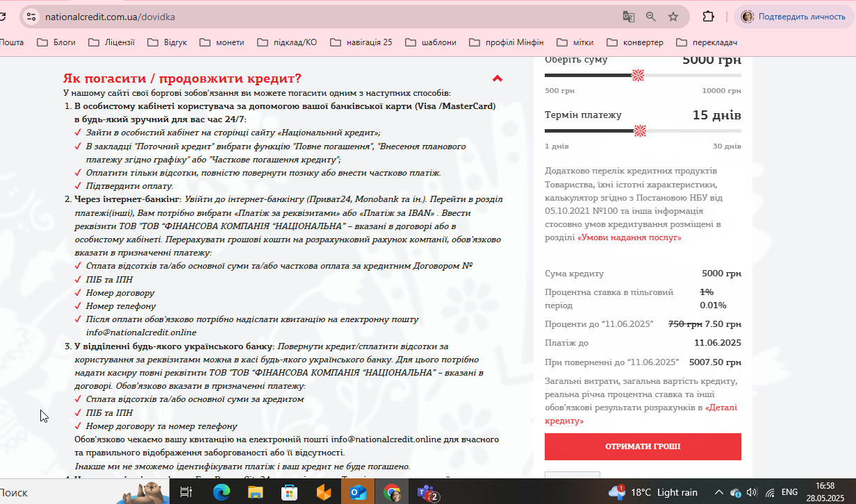
Task: Click the Номер договору та номер телефону line
Action: pyautogui.click(x=161, y=426)
